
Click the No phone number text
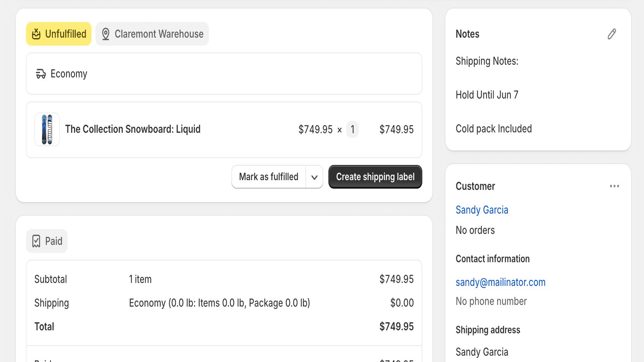point(491,301)
